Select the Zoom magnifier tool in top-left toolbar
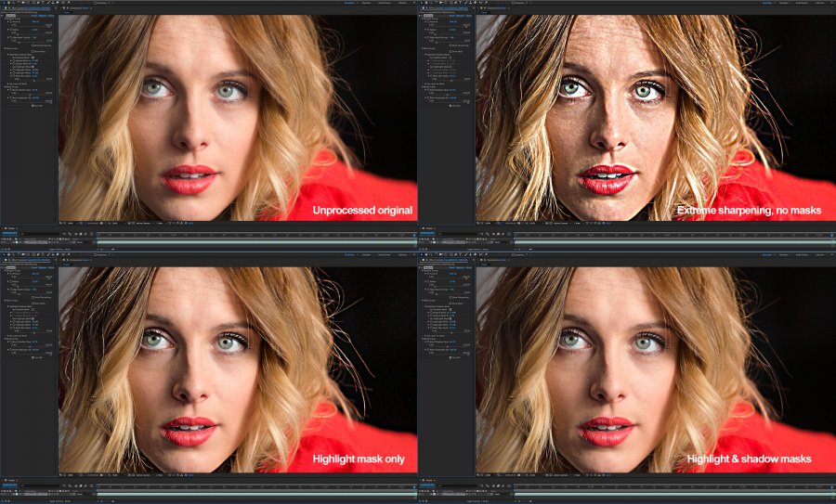 point(13,3)
